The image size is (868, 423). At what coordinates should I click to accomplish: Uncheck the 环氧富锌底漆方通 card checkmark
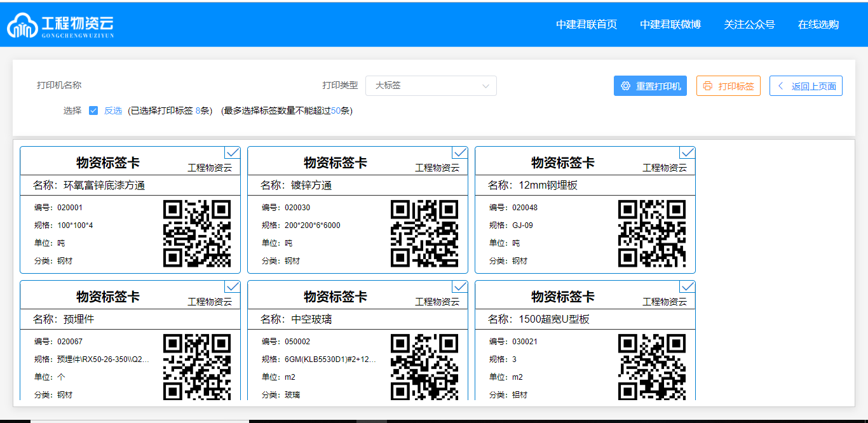click(233, 152)
